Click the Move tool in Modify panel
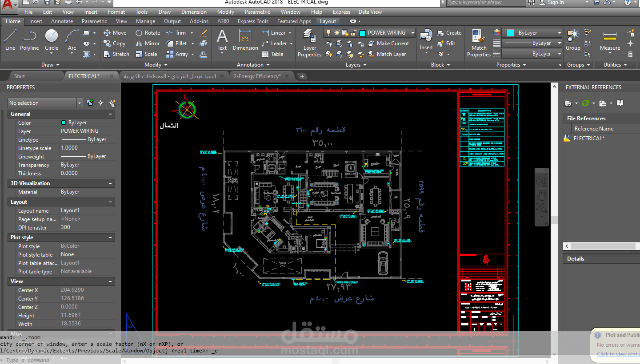 (115, 33)
